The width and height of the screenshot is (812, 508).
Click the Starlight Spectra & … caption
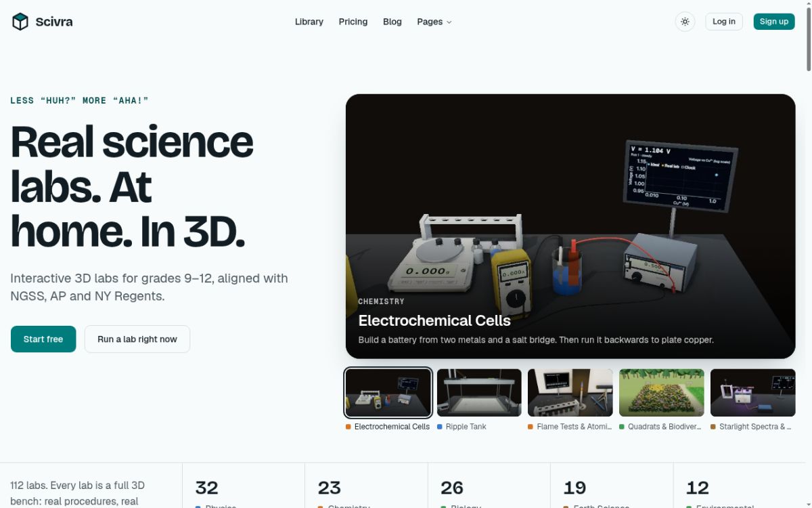pyautogui.click(x=755, y=427)
